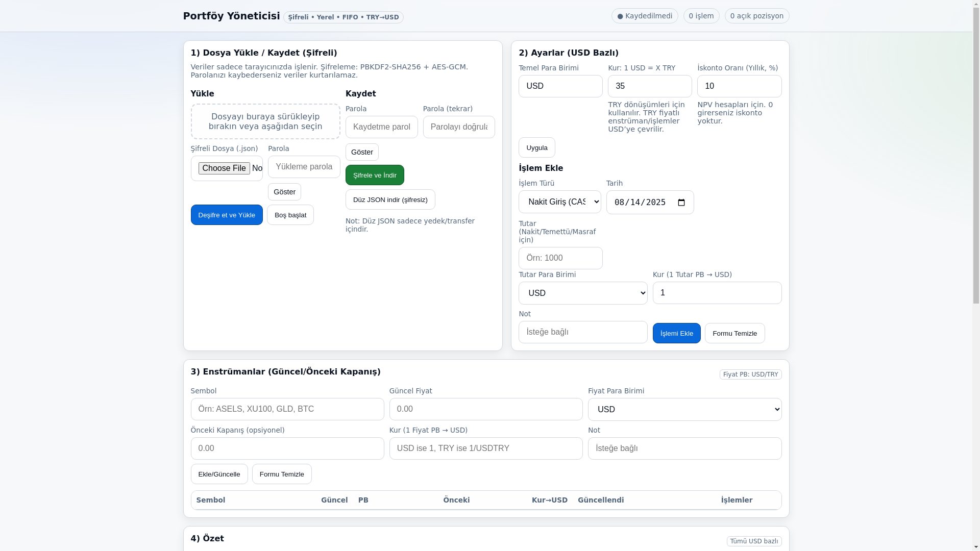Open İşlem Türü dropdown (Nakit Giriş)
The width and height of the screenshot is (980, 551).
(560, 202)
